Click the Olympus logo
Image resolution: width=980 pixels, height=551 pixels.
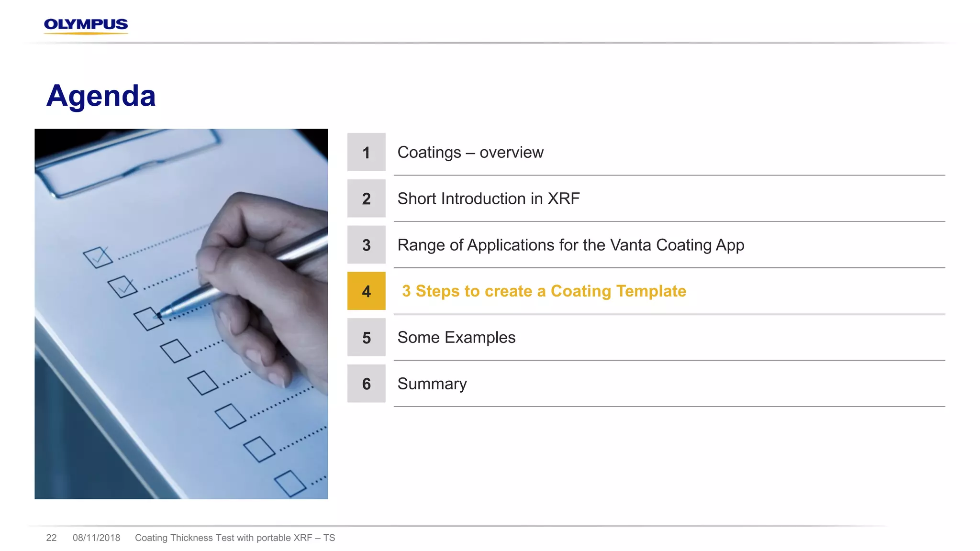[x=86, y=26]
